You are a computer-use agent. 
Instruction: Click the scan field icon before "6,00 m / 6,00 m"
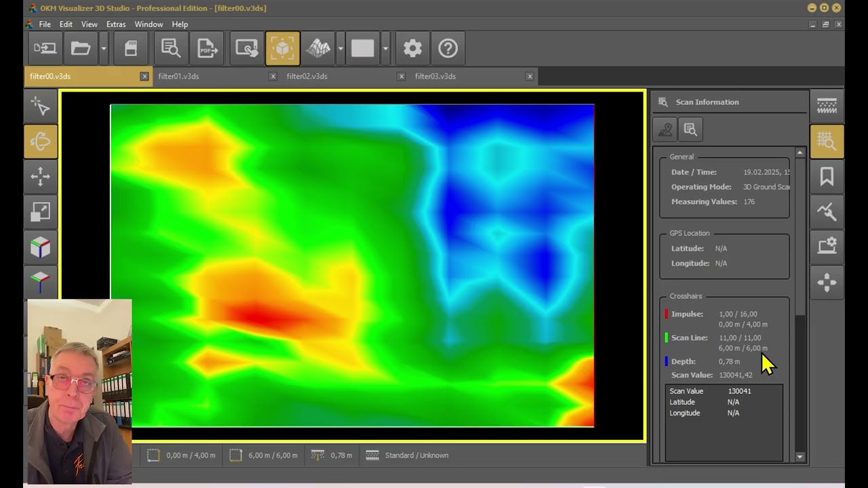tap(235, 455)
